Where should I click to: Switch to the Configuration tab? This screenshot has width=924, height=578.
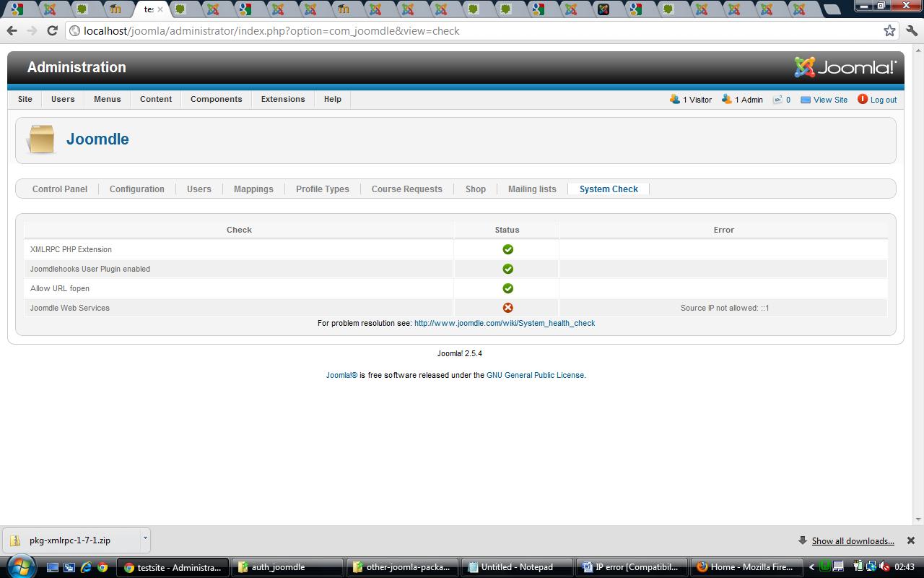137,189
